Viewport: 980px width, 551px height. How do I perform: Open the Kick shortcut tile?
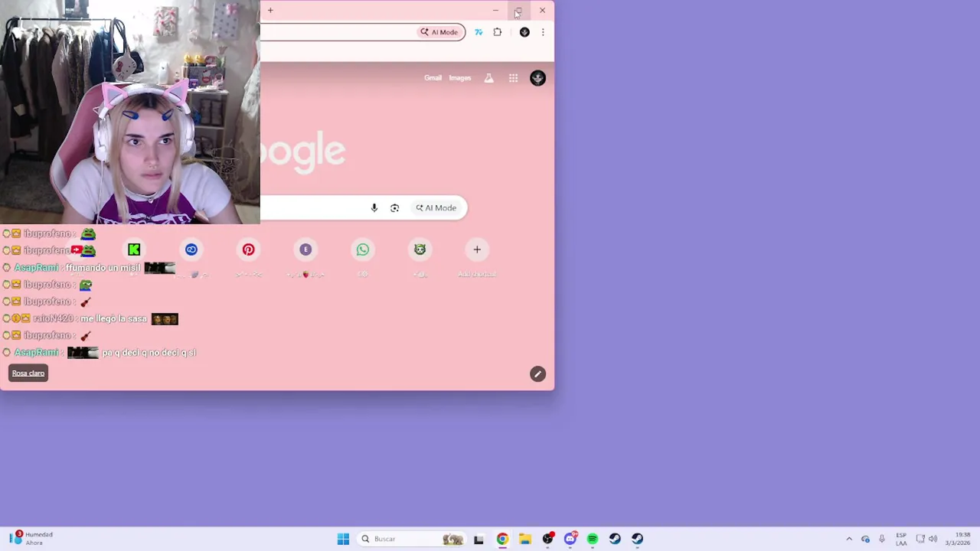coord(134,249)
